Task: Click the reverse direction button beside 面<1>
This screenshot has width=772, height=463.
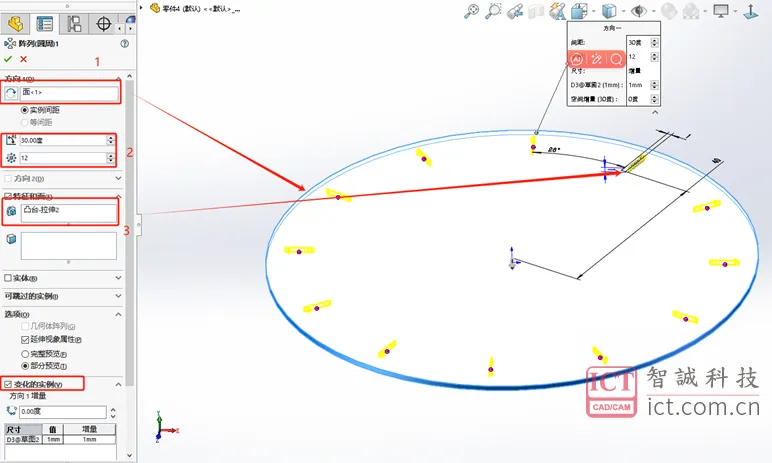Action: tap(11, 93)
